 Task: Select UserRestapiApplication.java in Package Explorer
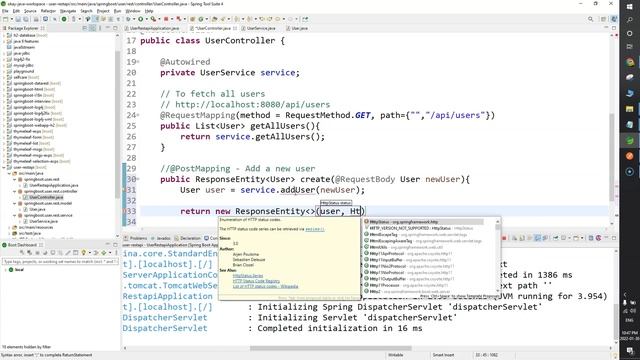[x=53, y=185]
